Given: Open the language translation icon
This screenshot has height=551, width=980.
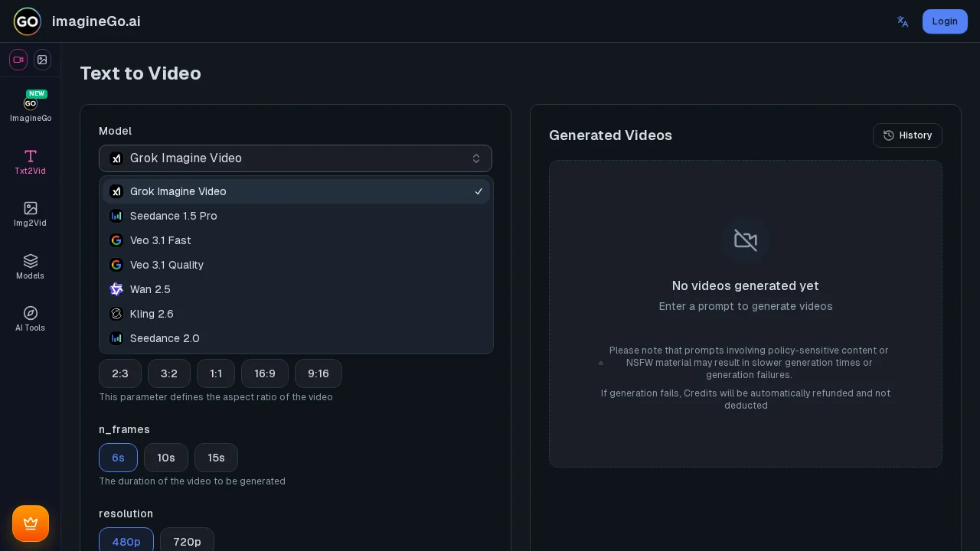Looking at the screenshot, I should coord(903,21).
